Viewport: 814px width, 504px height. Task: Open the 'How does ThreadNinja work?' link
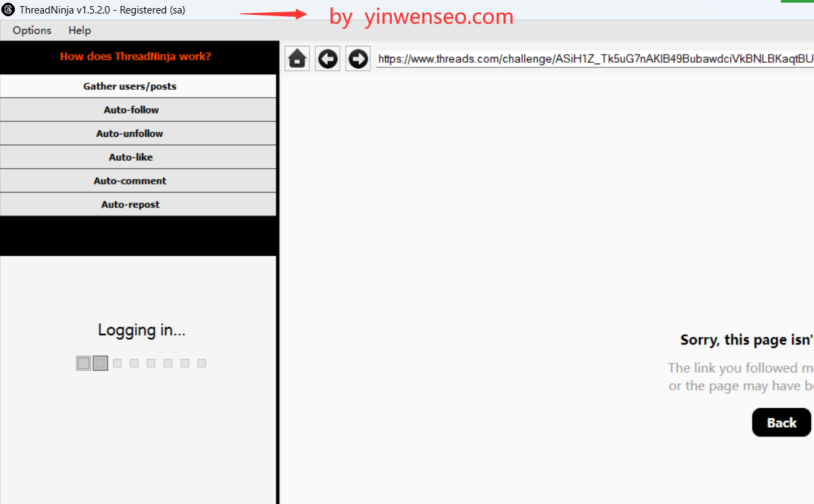tap(136, 56)
